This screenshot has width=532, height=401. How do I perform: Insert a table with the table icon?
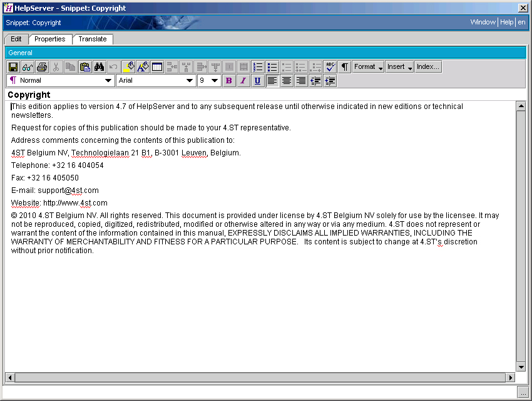[157, 67]
